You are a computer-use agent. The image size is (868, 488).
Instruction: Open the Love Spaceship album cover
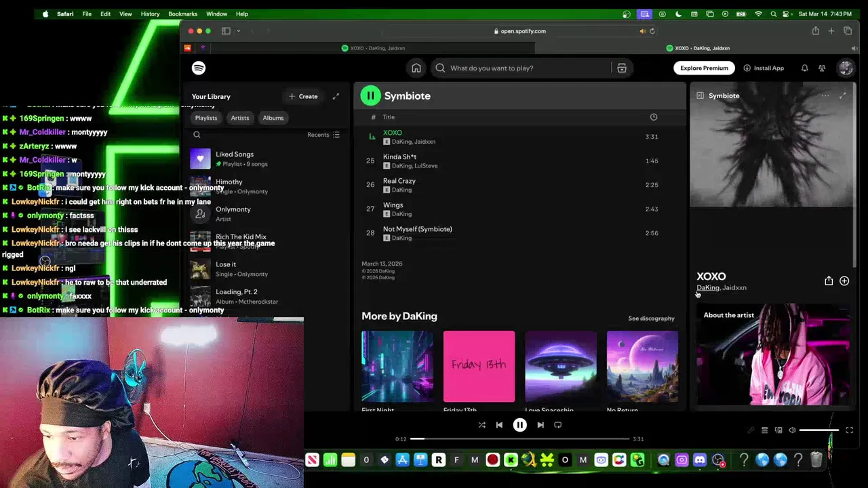click(561, 367)
